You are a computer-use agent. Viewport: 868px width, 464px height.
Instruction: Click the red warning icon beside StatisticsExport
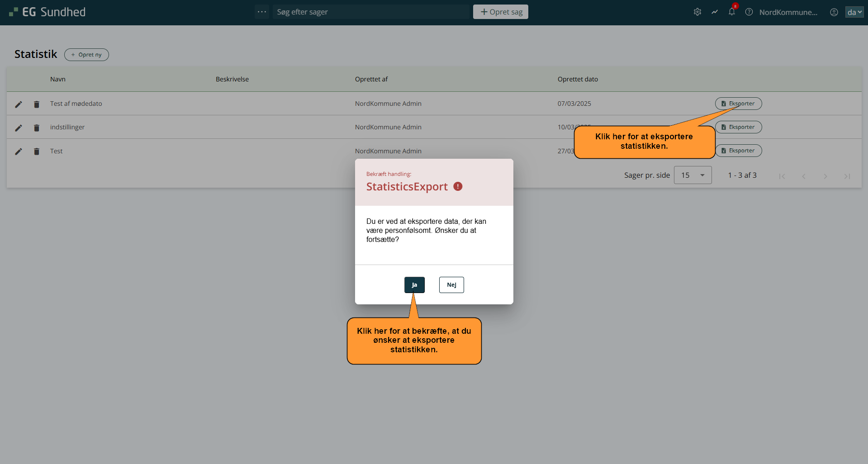[x=458, y=186]
